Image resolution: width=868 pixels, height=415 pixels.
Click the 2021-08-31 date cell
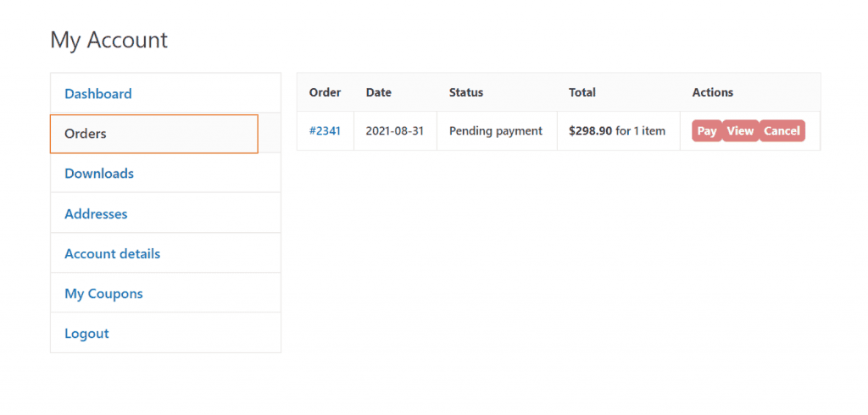[x=394, y=131]
